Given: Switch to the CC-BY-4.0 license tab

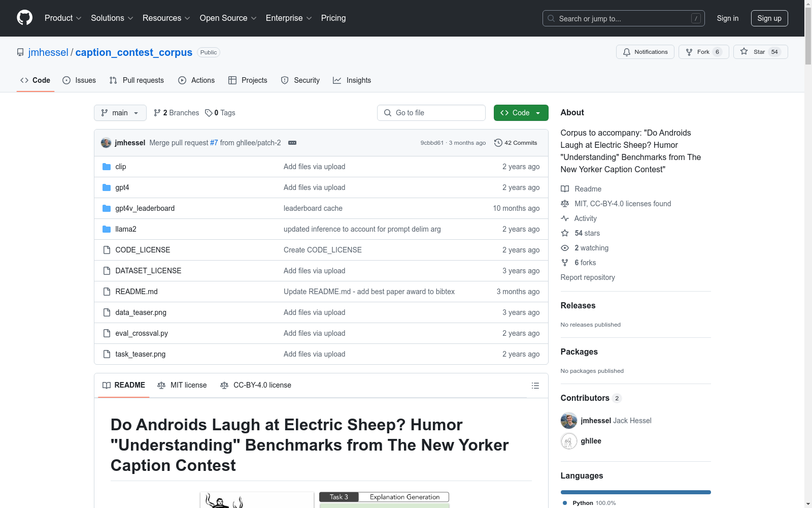Looking at the screenshot, I should tap(256, 385).
